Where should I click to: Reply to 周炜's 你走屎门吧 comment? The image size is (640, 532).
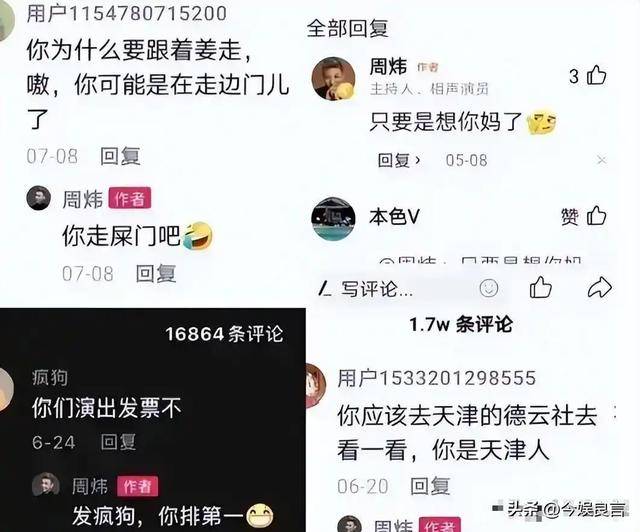pyautogui.click(x=156, y=274)
